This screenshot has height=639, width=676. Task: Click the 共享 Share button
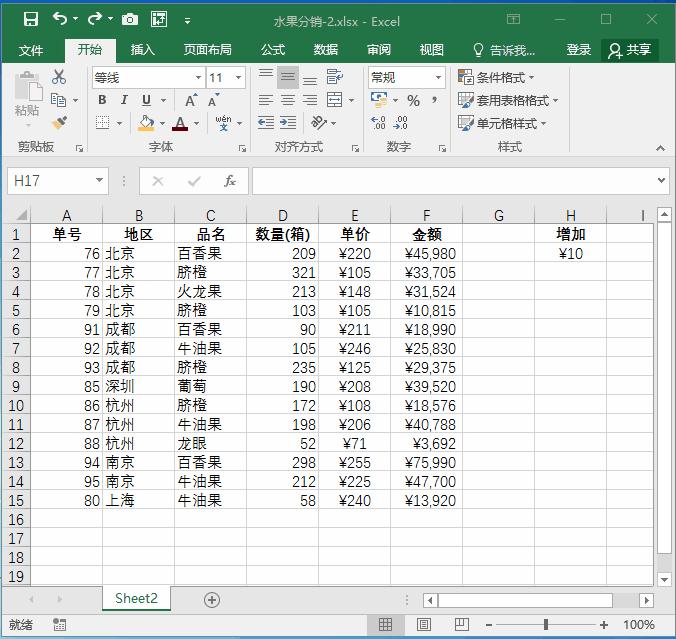click(630, 50)
